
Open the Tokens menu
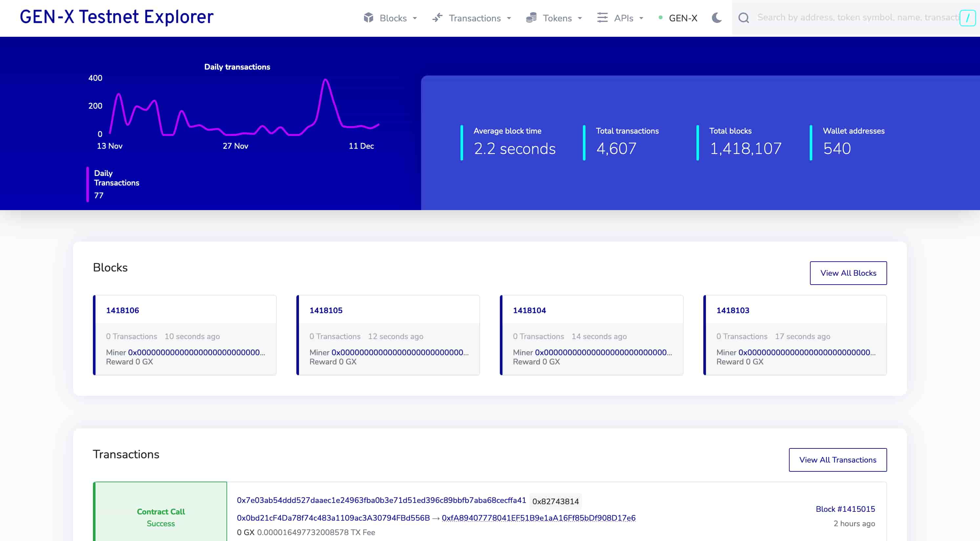(554, 18)
